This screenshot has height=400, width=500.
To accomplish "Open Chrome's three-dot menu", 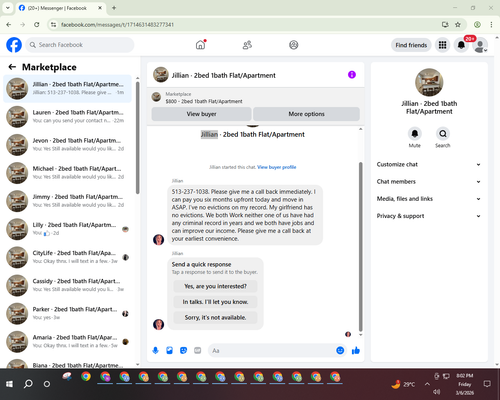I will pyautogui.click(x=491, y=24).
